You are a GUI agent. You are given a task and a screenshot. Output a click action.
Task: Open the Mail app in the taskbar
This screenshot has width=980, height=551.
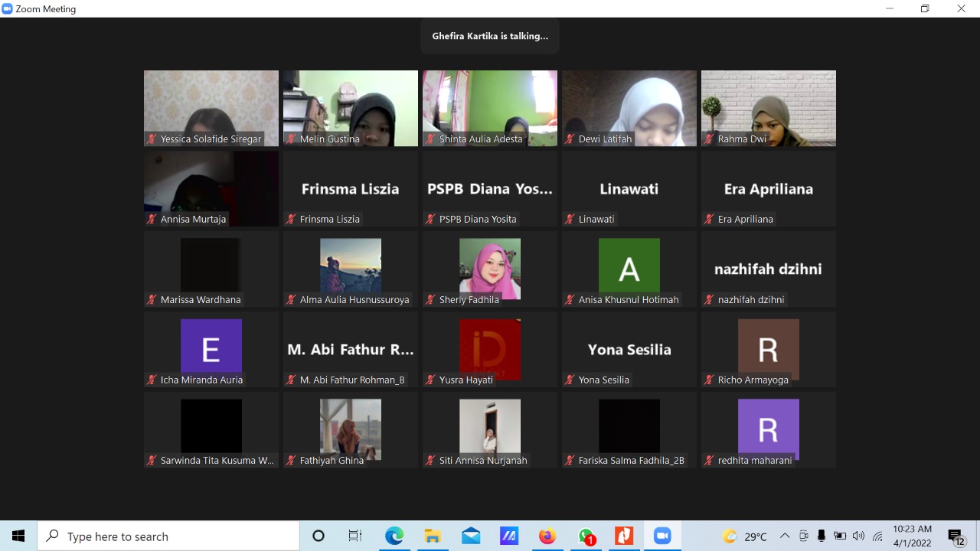point(471,536)
